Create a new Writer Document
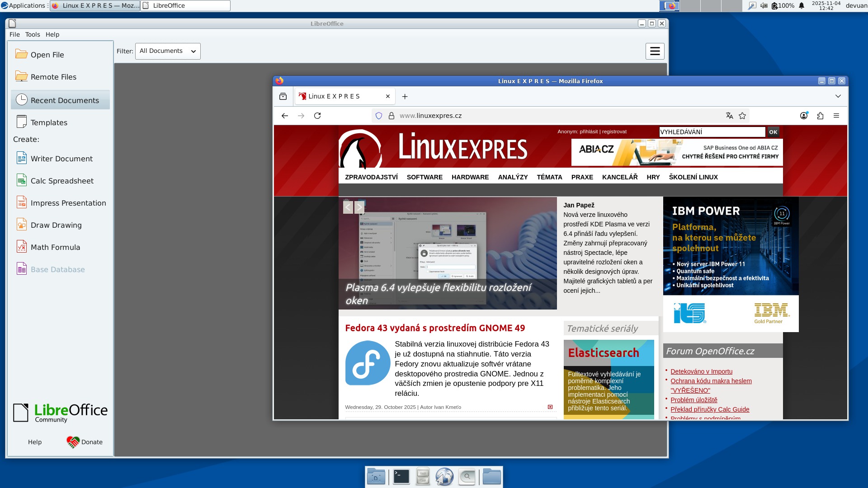 point(61,159)
